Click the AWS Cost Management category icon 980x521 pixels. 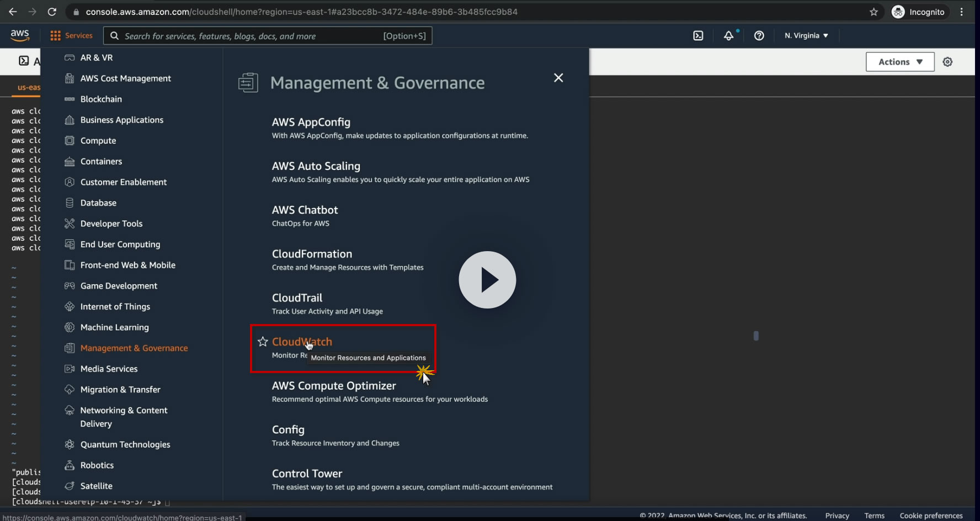[x=70, y=78]
